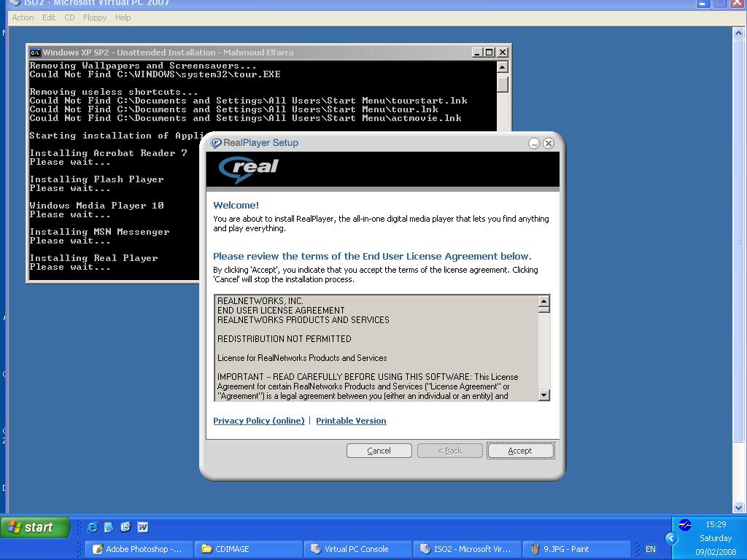
Task: Click 'Installing Real Player' console line
Action: point(94,258)
